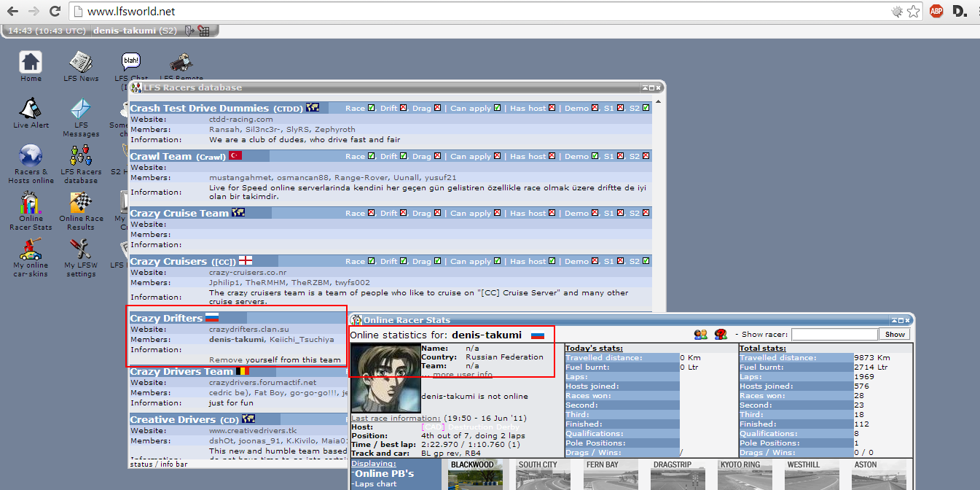Click the Show racer input field
The image size is (980, 490).
pyautogui.click(x=834, y=334)
